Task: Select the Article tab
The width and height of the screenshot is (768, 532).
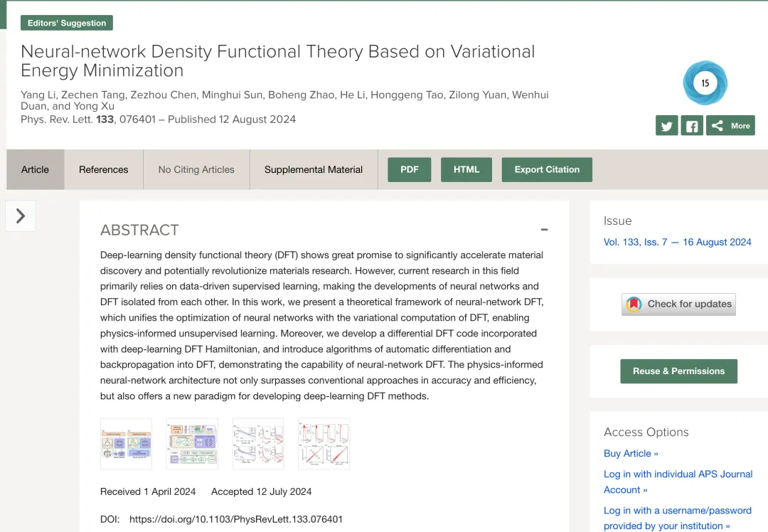Action: coord(35,169)
